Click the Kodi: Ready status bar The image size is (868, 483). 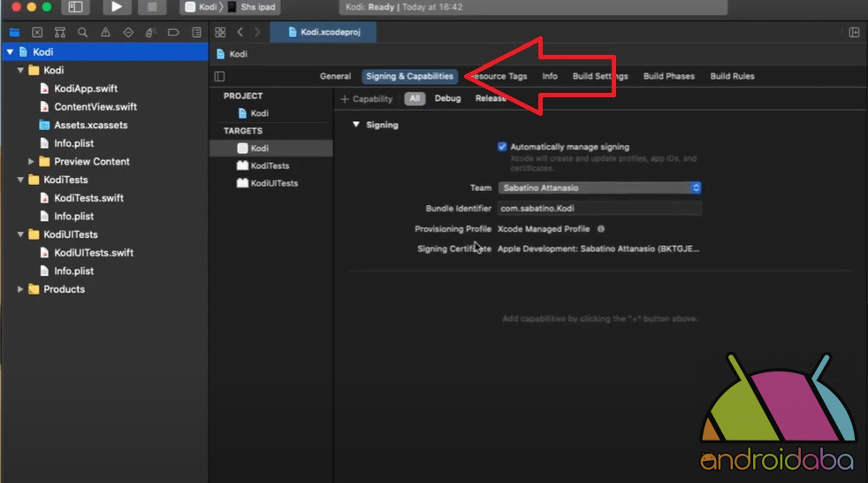(x=533, y=7)
